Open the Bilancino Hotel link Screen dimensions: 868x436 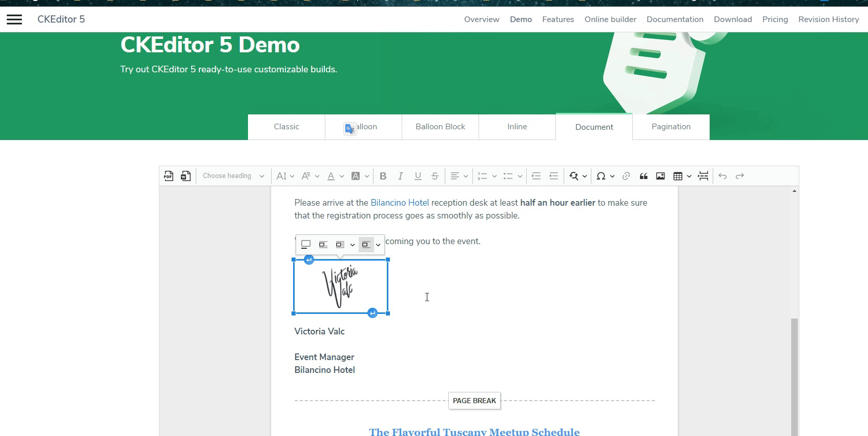400,203
